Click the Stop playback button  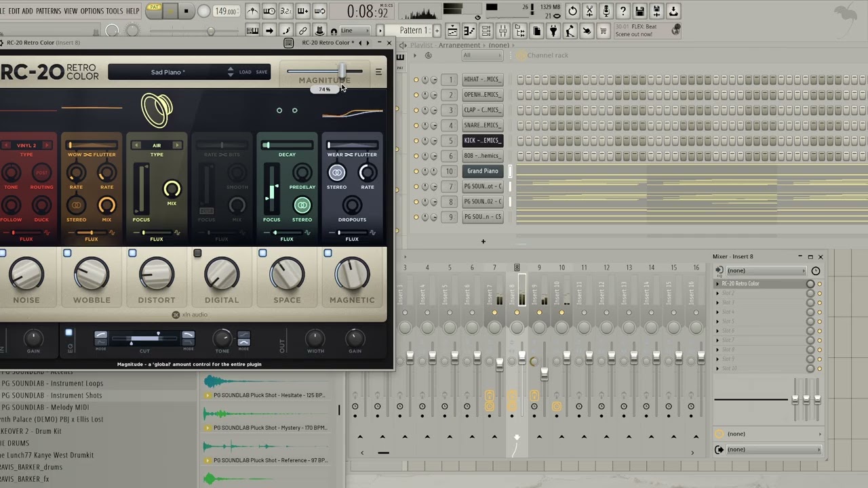coord(186,12)
